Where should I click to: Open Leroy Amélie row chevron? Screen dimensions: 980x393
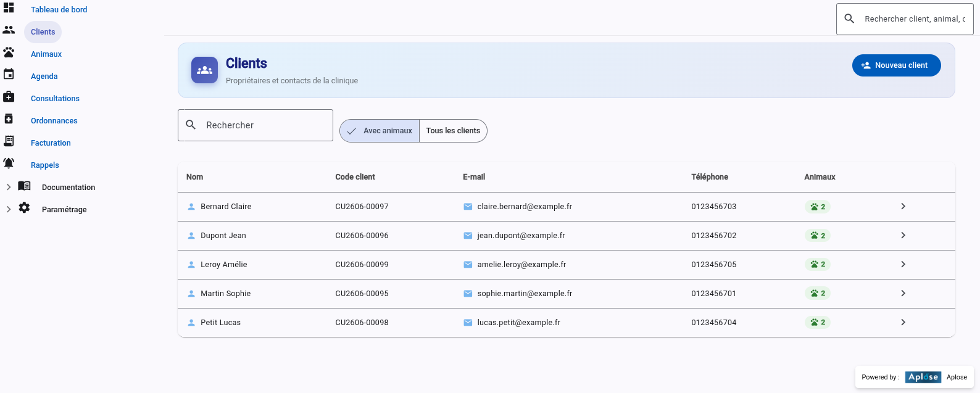903,264
